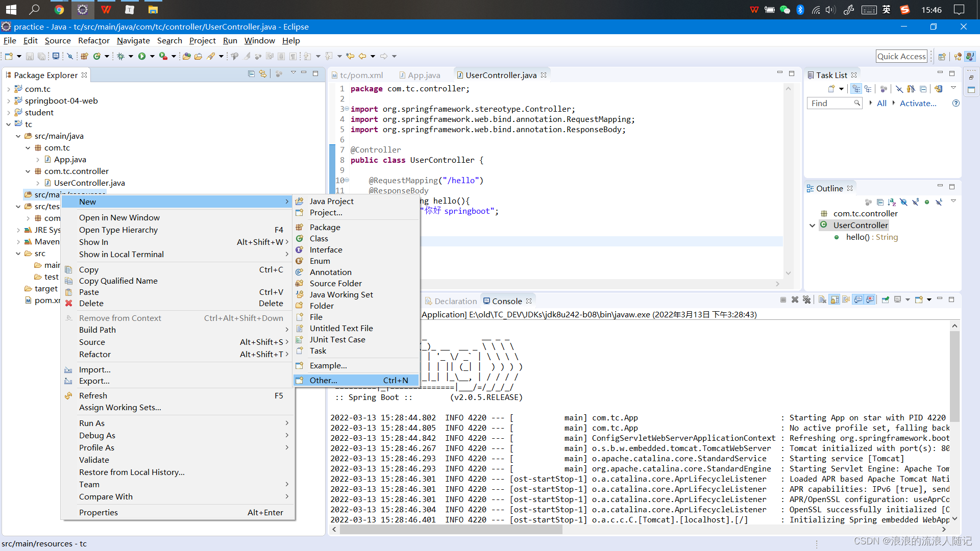This screenshot has height=551, width=980.
Task: Click the Task List Find input field
Action: point(835,103)
